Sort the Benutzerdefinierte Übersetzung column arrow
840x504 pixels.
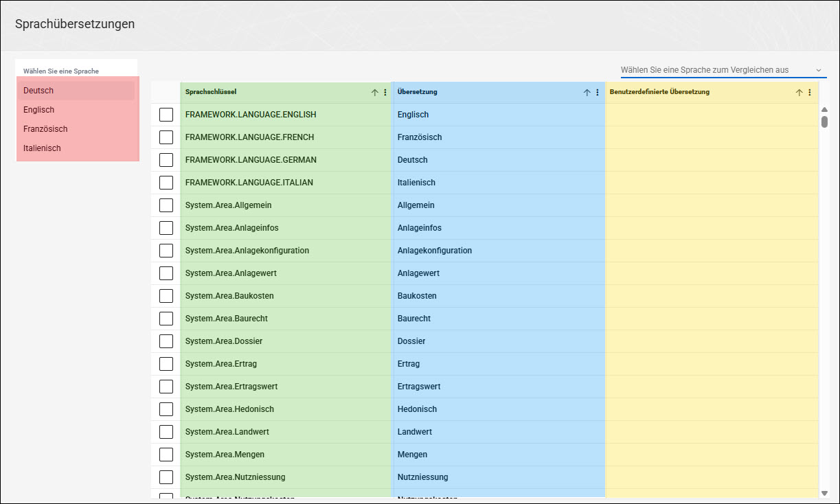[799, 93]
